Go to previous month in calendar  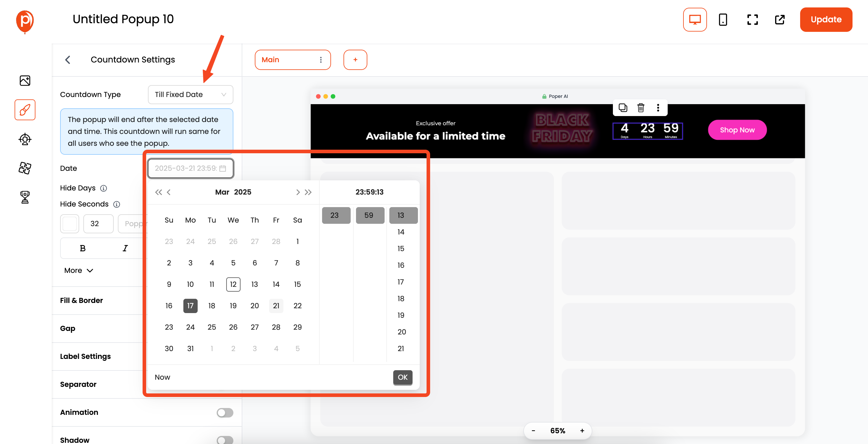coord(169,192)
